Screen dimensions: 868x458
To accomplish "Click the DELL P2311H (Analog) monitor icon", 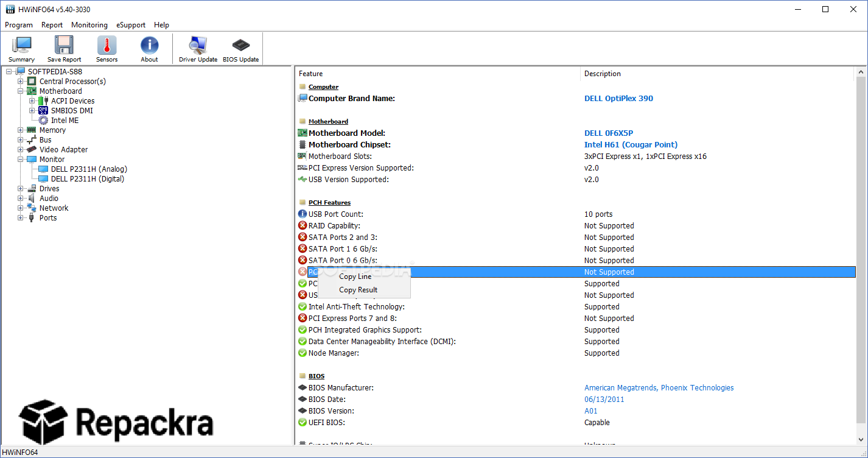I will (43, 169).
